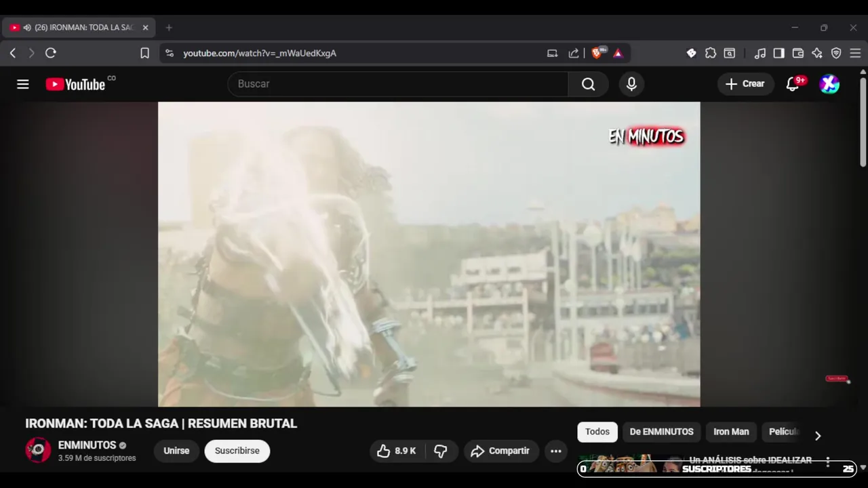This screenshot has height=488, width=868.
Task: Go back with the browser arrow
Action: tap(13, 53)
